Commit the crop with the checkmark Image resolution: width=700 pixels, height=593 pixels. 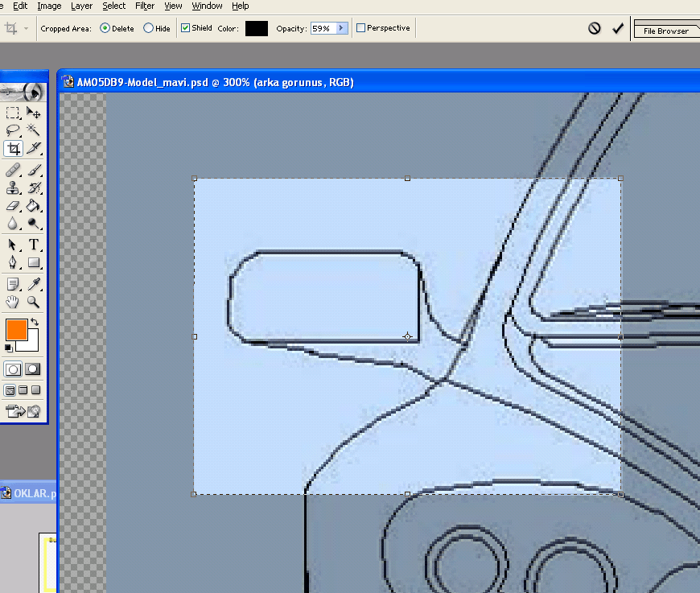click(x=617, y=28)
